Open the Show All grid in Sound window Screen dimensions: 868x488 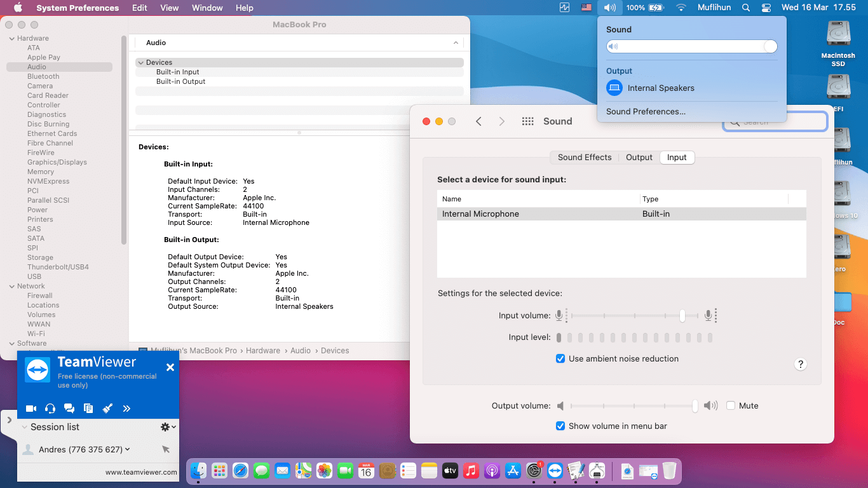pos(527,121)
